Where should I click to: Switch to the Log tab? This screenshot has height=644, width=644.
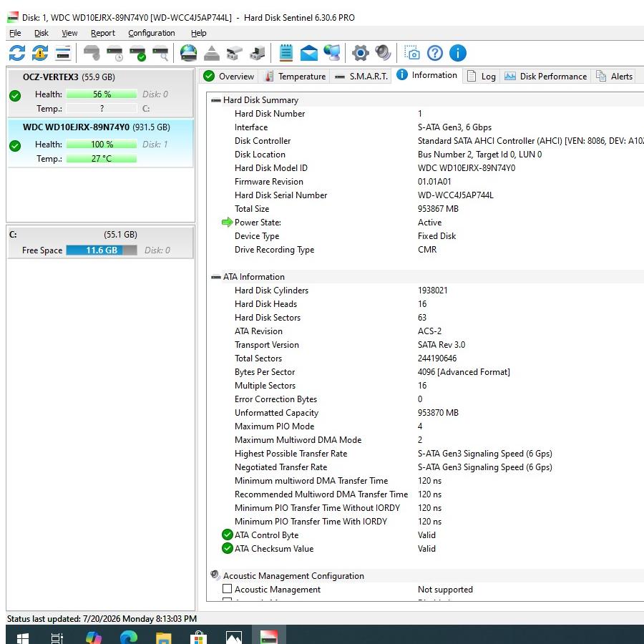(482, 77)
